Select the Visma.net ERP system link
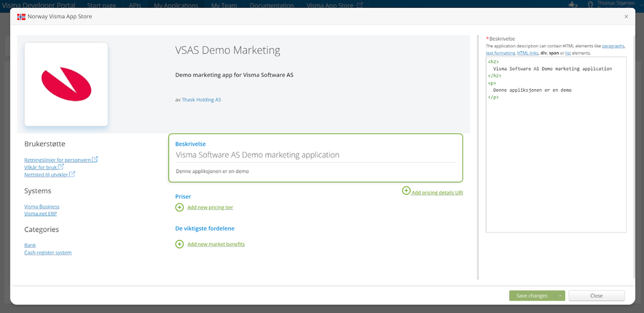644x313 pixels. coord(42,214)
